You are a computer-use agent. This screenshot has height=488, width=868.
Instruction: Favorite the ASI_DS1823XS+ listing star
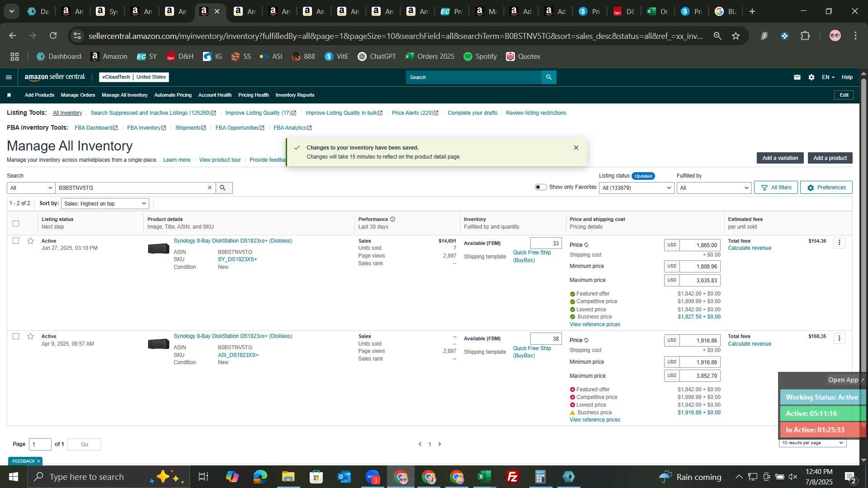click(x=30, y=336)
